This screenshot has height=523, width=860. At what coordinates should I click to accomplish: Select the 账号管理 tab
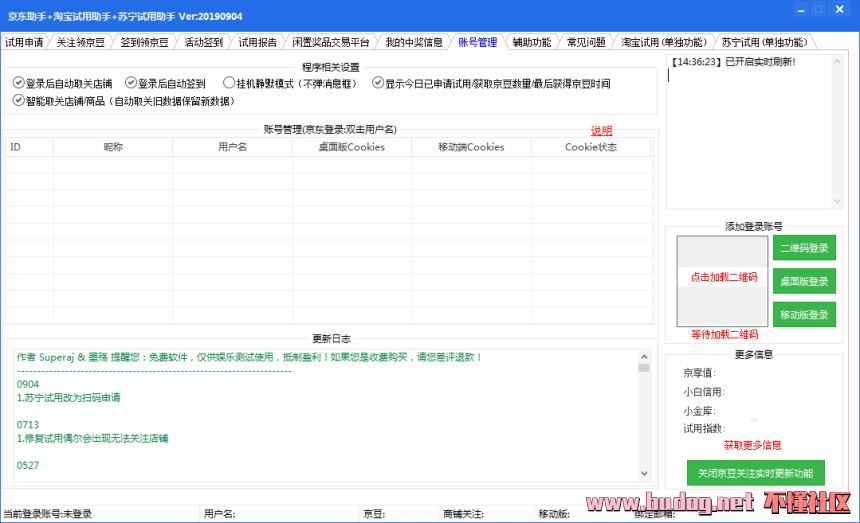click(478, 42)
